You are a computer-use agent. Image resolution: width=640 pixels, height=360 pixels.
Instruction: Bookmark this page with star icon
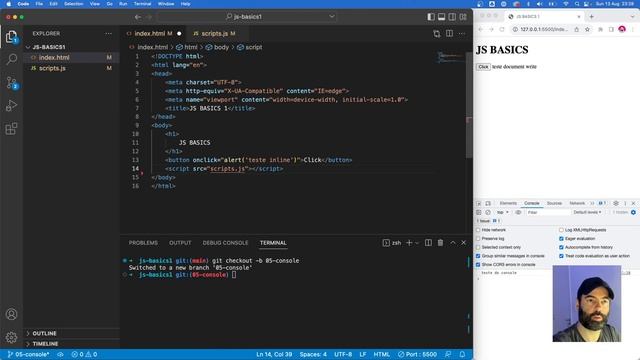pos(587,29)
